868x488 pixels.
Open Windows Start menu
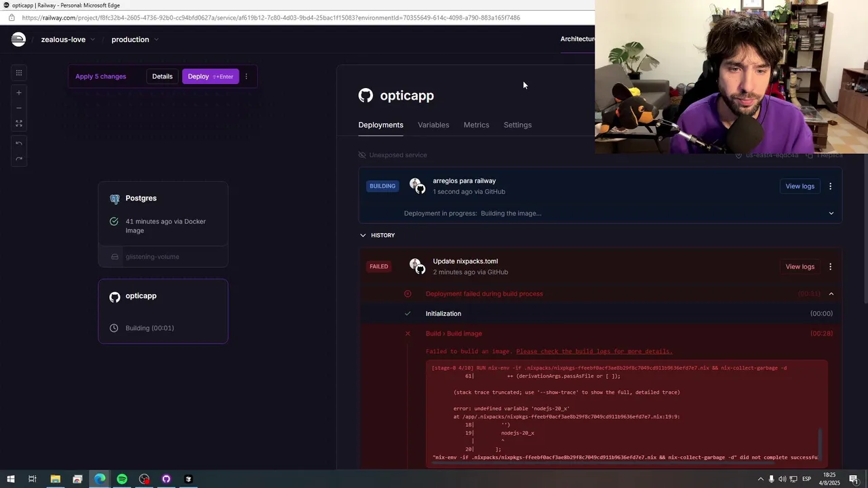click(x=10, y=479)
